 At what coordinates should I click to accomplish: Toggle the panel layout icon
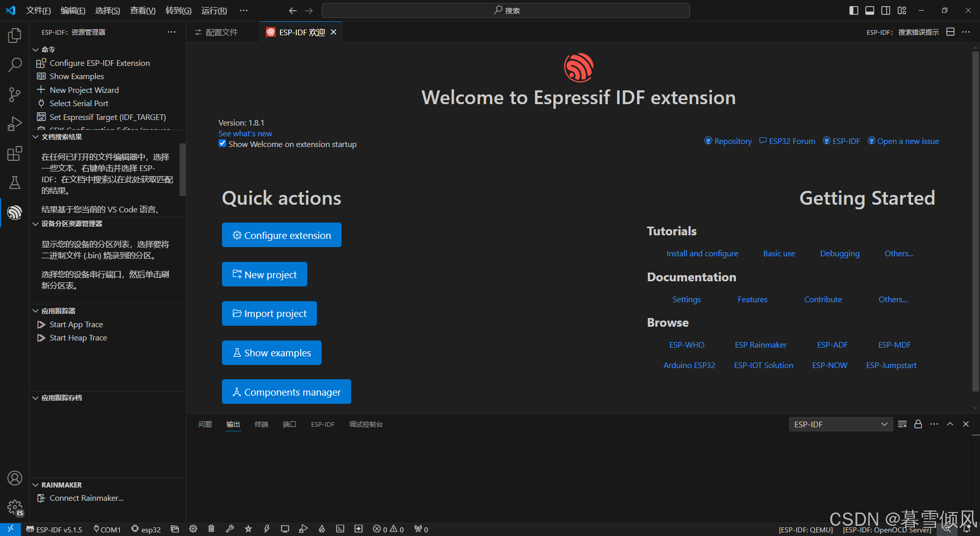pos(870,10)
